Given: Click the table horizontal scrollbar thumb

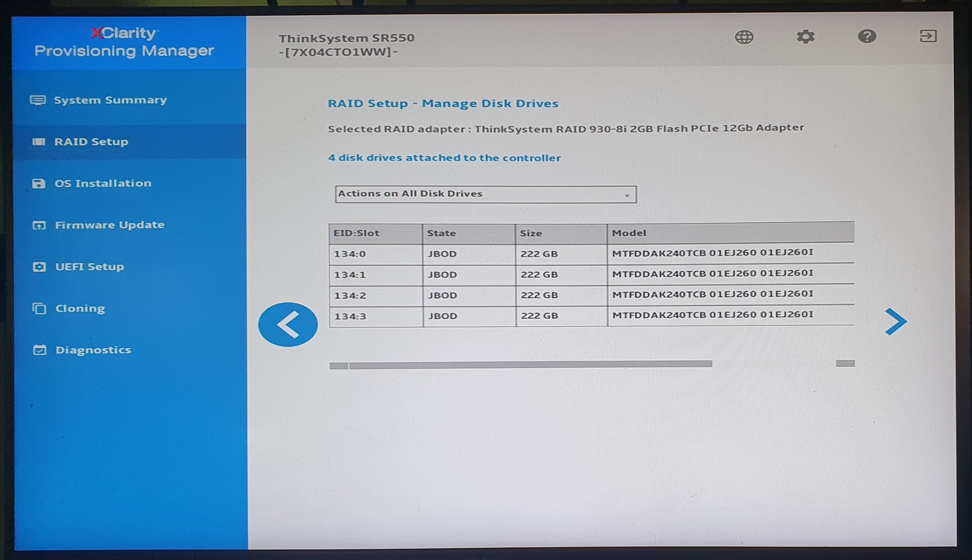Looking at the screenshot, I should (x=530, y=364).
